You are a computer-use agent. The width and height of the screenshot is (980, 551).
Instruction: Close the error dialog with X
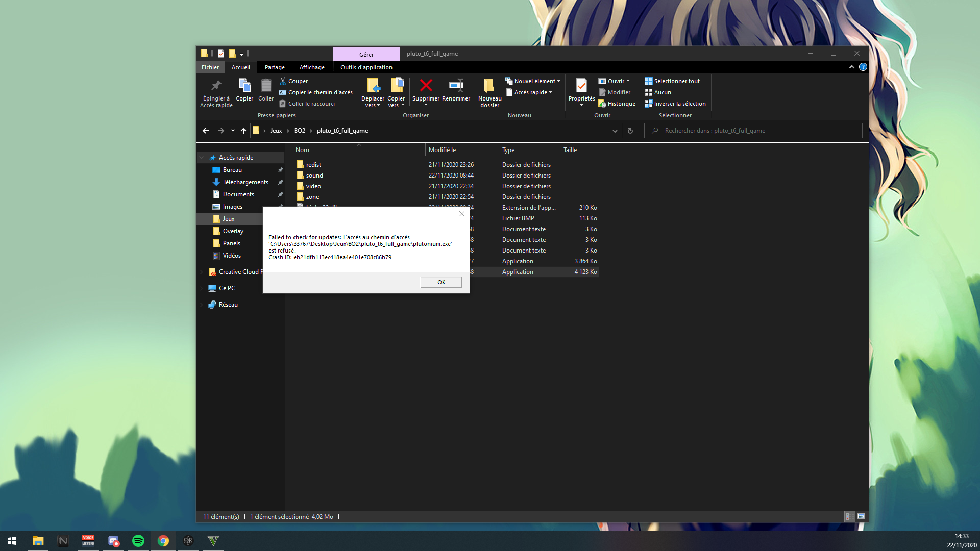click(x=462, y=214)
